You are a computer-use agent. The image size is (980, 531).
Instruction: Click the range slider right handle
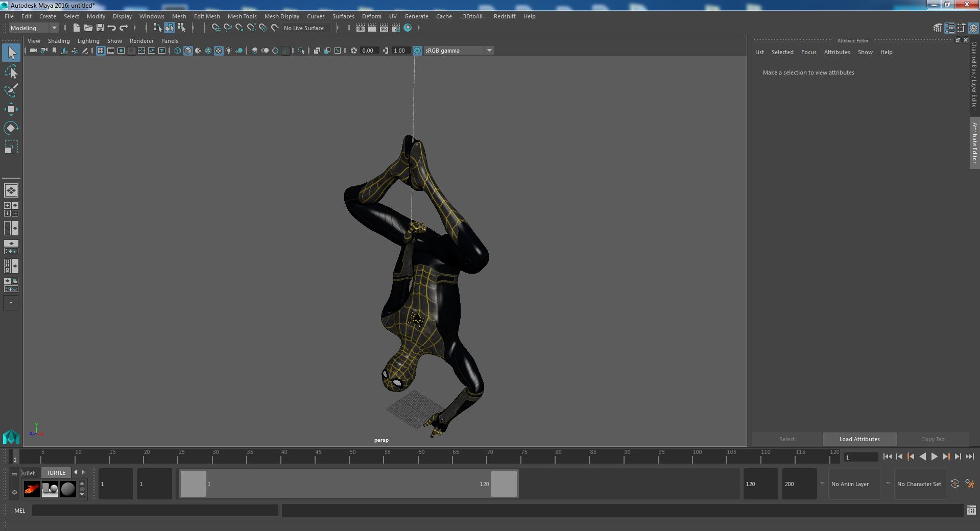(x=504, y=484)
